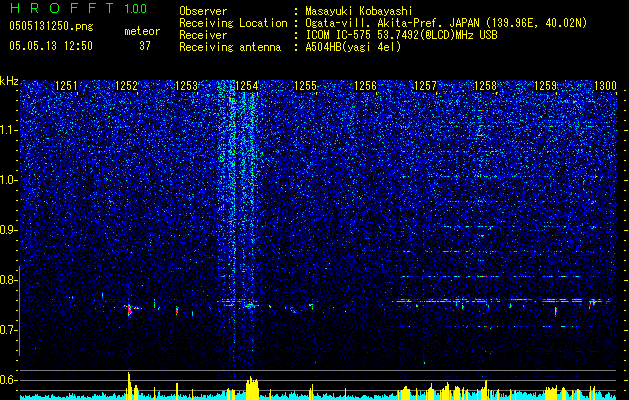Click ICOM IC-575 receiver text

[401, 35]
